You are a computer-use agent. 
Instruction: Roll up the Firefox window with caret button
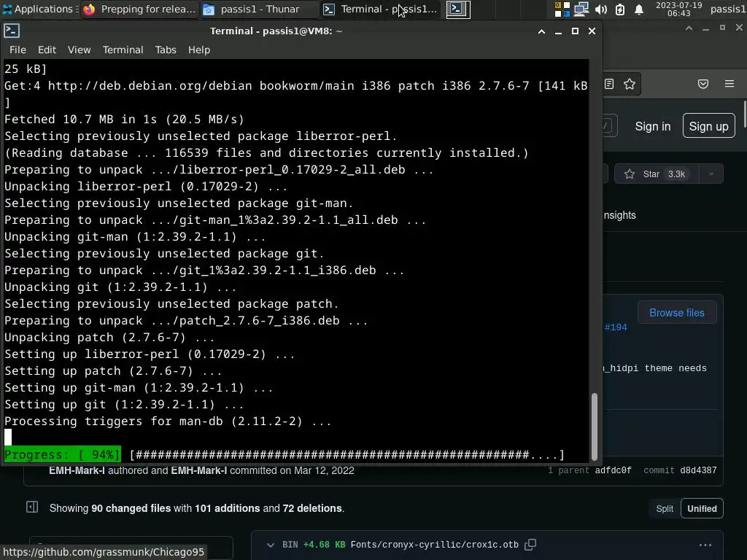[x=689, y=28]
